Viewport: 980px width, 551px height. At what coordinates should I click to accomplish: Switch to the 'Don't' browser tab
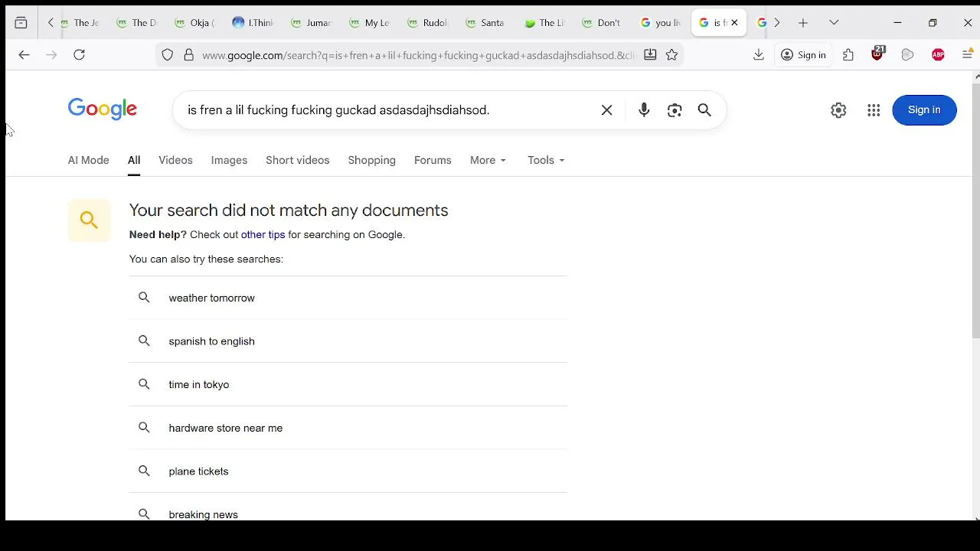[x=602, y=23]
